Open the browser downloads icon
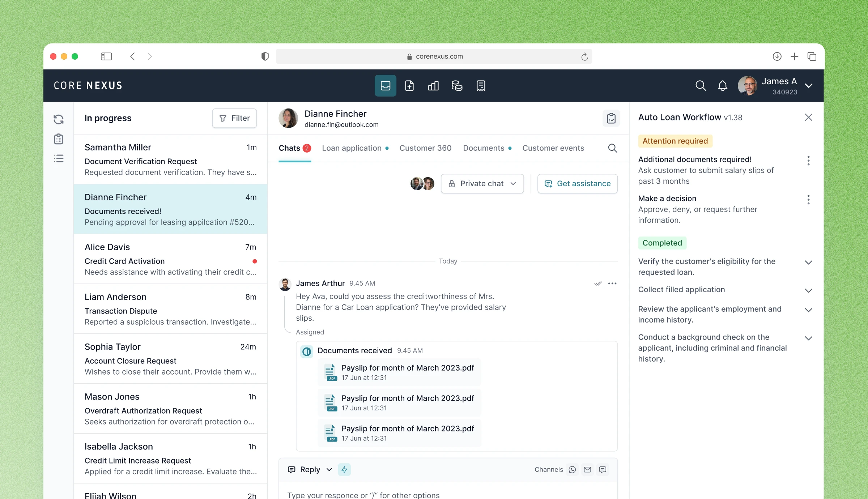The height and width of the screenshot is (499, 868). click(x=777, y=56)
